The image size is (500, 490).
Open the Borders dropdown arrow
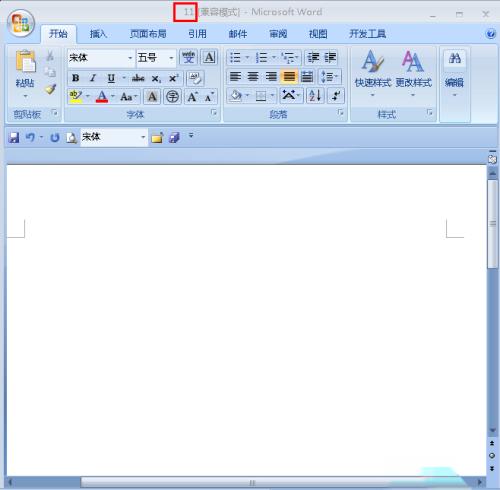(272, 96)
